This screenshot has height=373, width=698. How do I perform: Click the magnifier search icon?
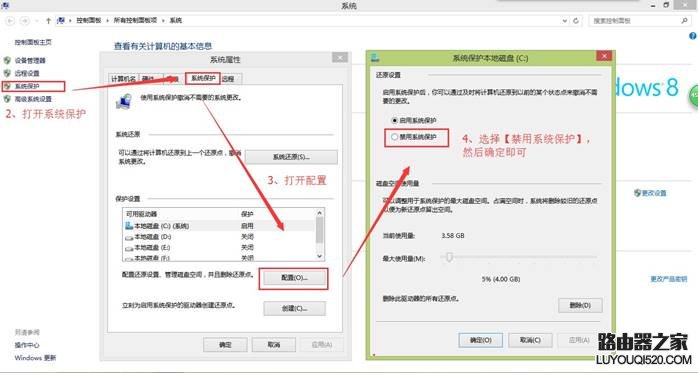[x=684, y=20]
